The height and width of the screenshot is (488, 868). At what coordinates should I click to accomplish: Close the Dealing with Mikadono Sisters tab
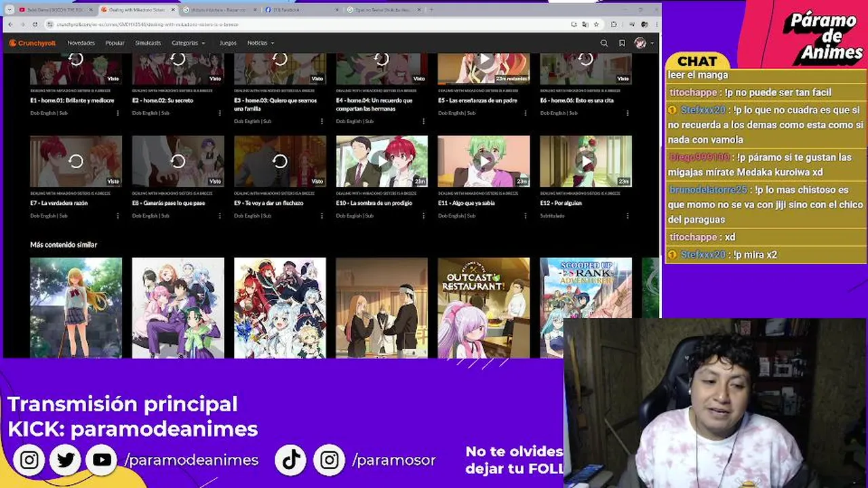173,9
